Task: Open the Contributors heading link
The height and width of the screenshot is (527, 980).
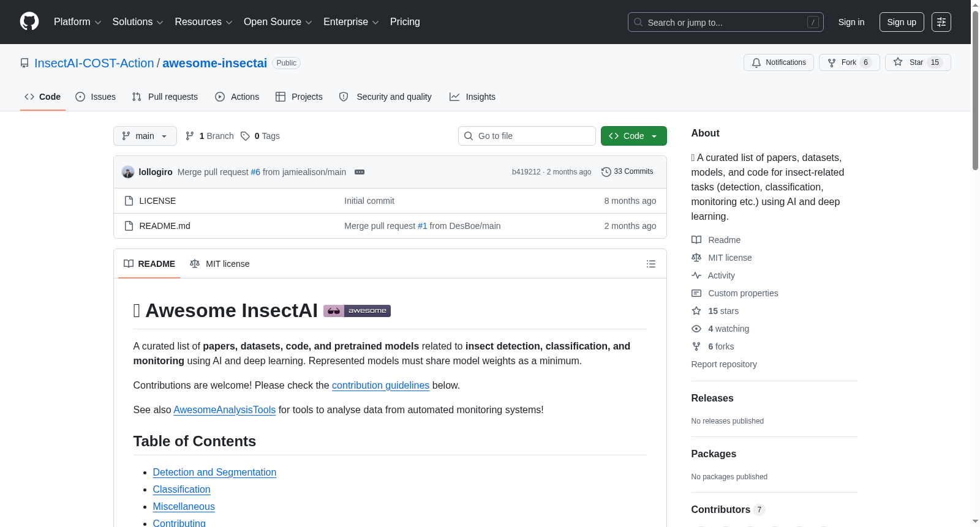Action: point(728,509)
